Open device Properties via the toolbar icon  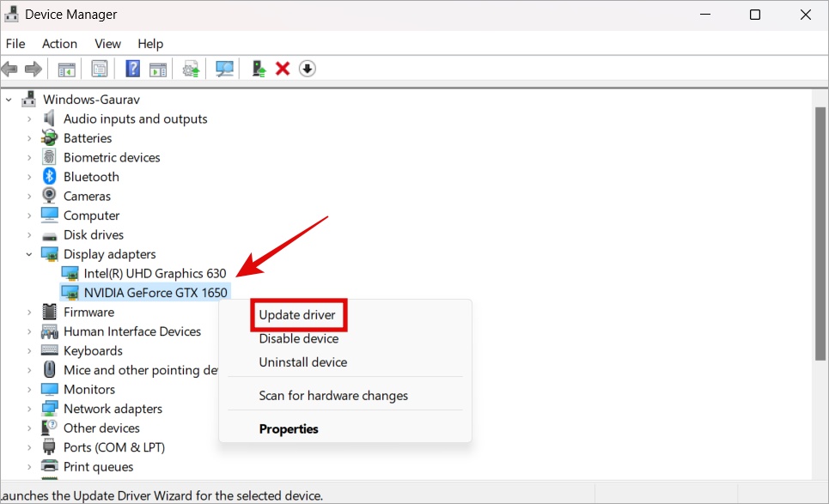point(99,68)
